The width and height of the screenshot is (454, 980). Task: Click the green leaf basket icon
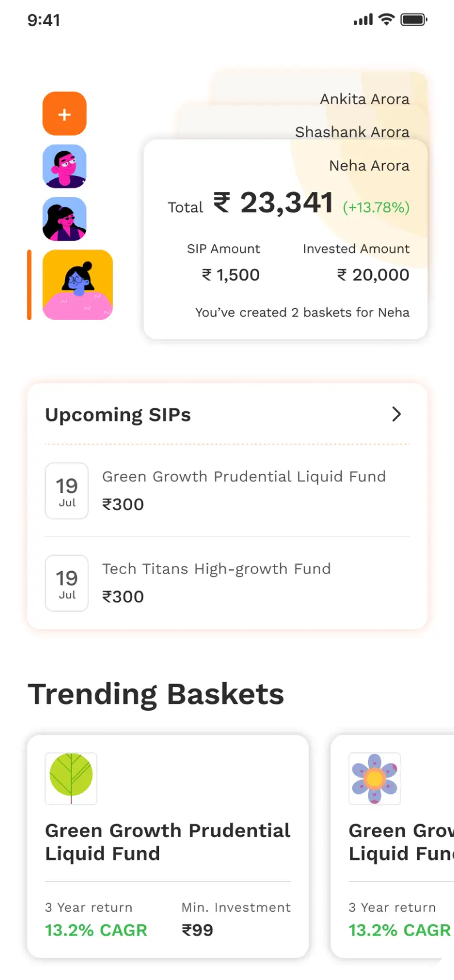71,778
